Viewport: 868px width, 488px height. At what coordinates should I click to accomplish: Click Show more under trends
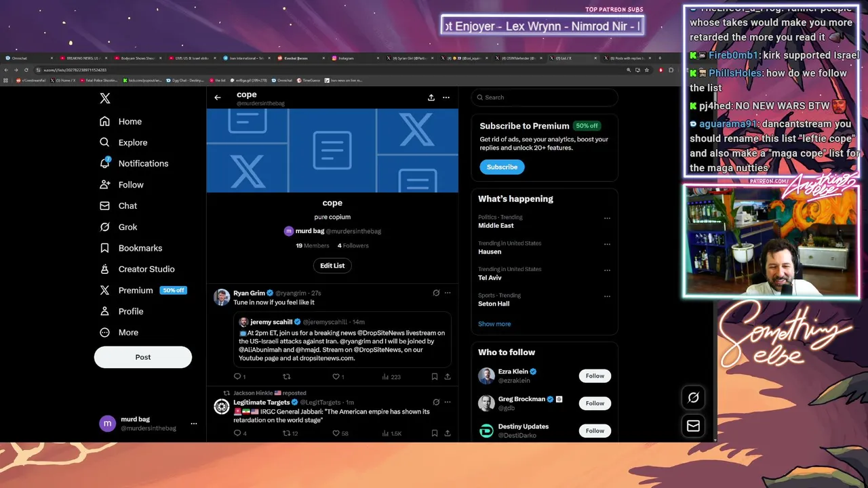tap(494, 324)
